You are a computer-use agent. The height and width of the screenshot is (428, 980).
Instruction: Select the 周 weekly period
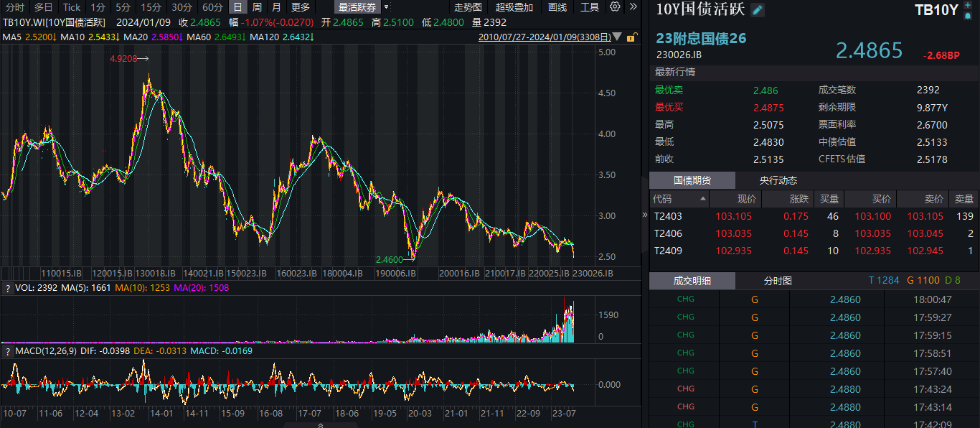coord(257,7)
